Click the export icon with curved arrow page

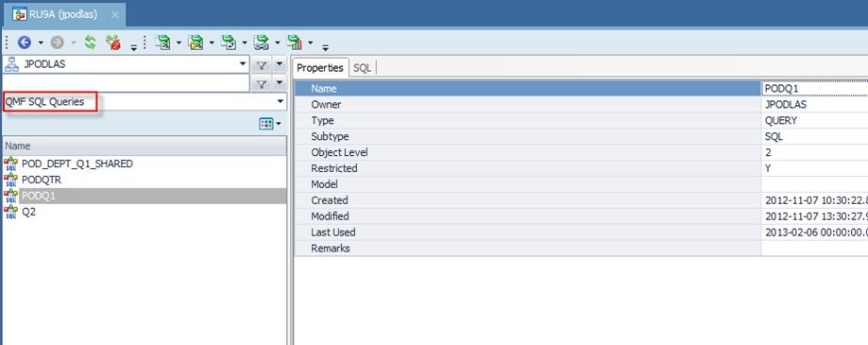pos(228,43)
